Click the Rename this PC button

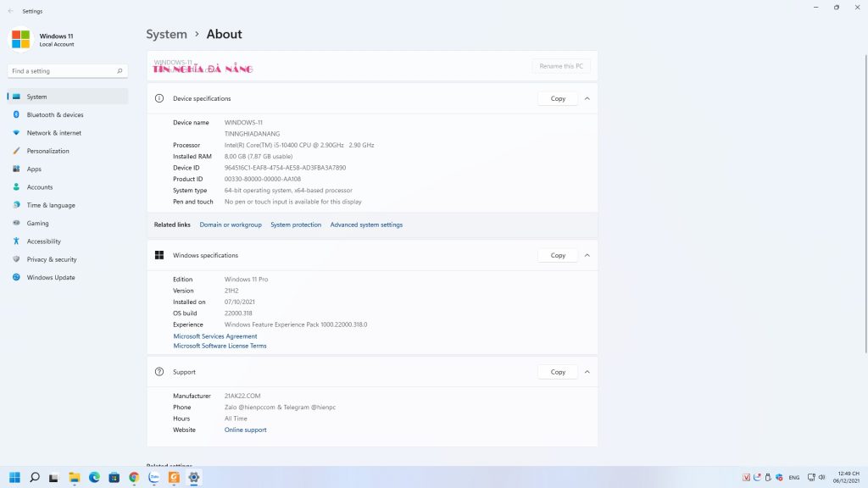pos(561,66)
